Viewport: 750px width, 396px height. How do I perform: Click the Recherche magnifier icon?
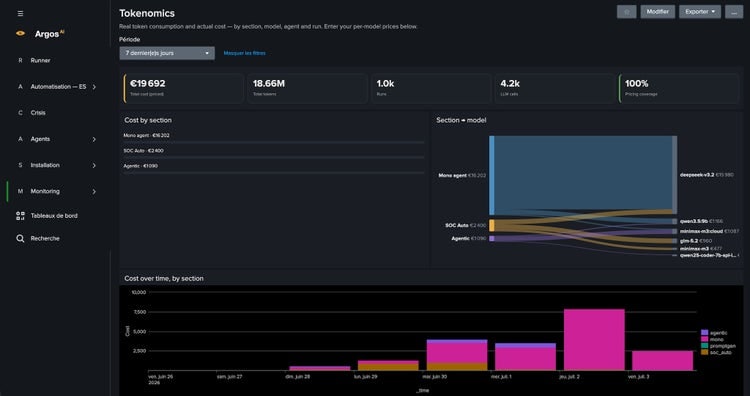click(20, 238)
